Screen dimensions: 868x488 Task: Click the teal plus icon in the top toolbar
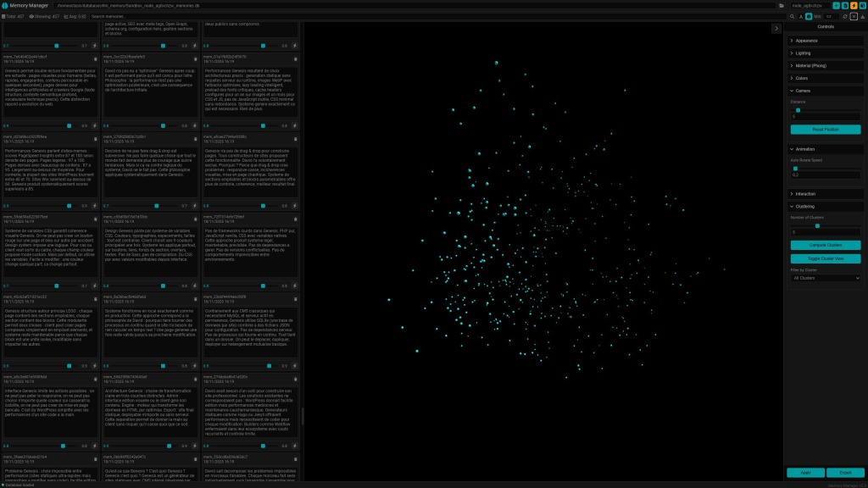tap(836, 5)
